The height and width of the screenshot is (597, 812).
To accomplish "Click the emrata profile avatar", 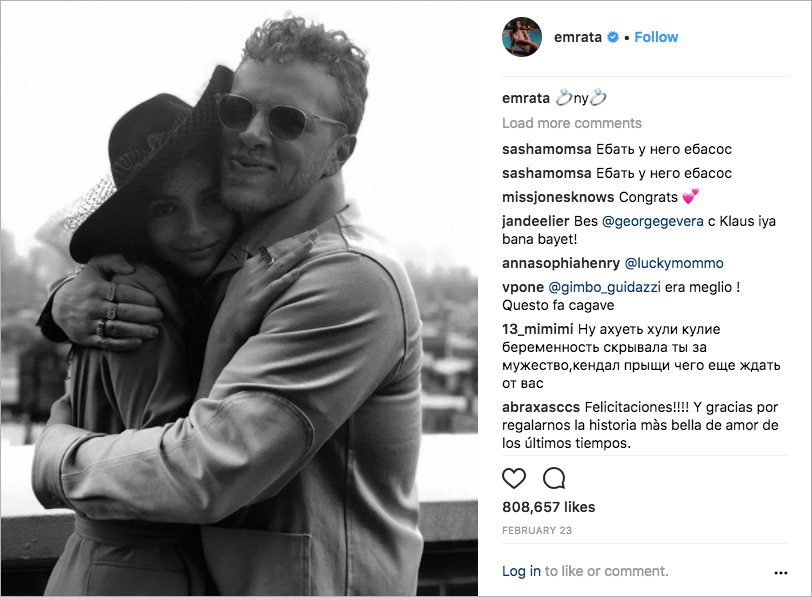I will click(x=522, y=37).
